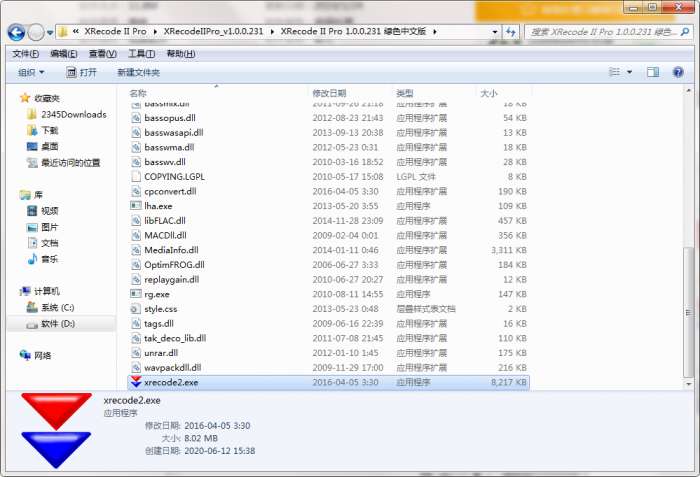Screen dimensions: 700x477
Task: Open the 视频 library
Action: [x=50, y=211]
